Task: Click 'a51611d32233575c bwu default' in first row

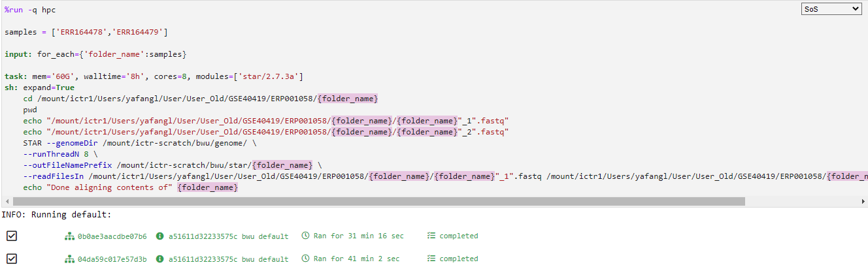Action: [228, 236]
